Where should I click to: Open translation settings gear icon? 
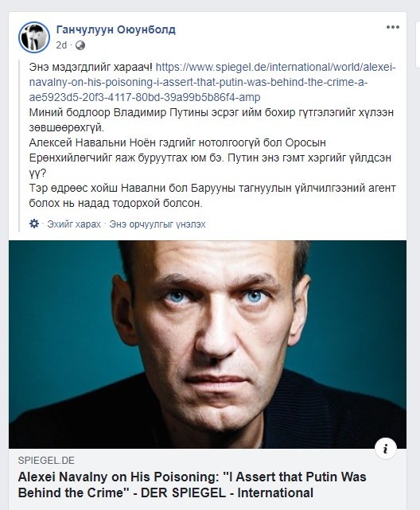tap(34, 224)
